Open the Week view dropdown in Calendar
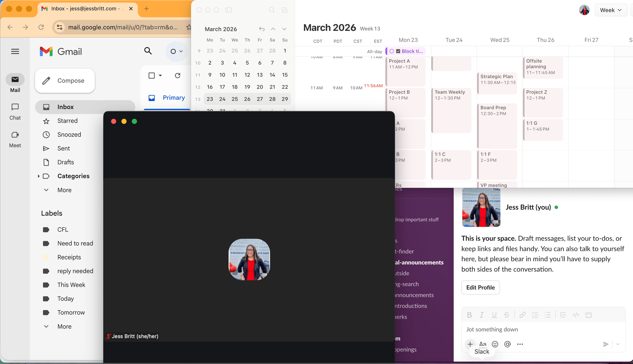Image resolution: width=633 pixels, height=364 pixels. pyautogui.click(x=611, y=10)
